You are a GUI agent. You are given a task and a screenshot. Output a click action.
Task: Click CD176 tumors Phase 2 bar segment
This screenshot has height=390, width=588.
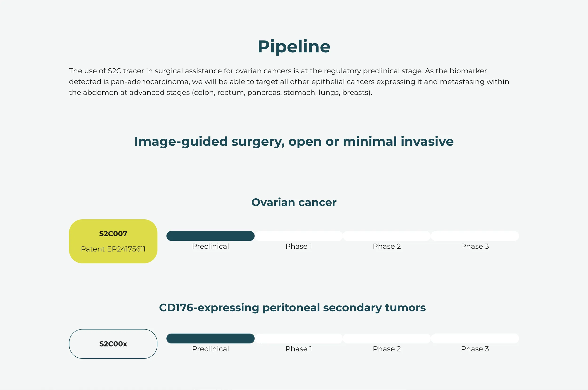pyautogui.click(x=387, y=339)
